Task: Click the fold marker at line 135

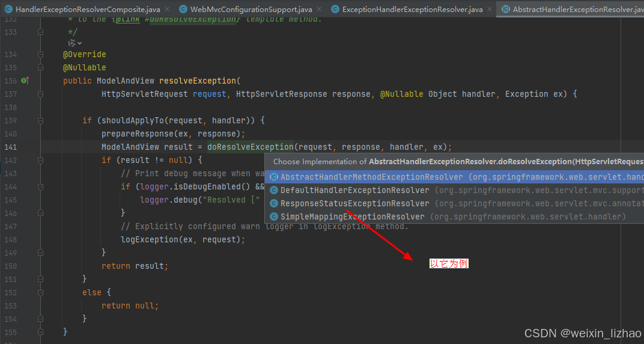Action: point(40,67)
